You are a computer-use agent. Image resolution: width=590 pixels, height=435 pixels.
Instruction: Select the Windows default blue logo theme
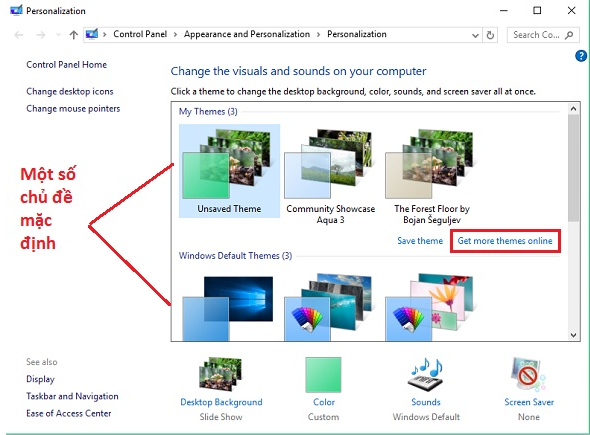228,308
